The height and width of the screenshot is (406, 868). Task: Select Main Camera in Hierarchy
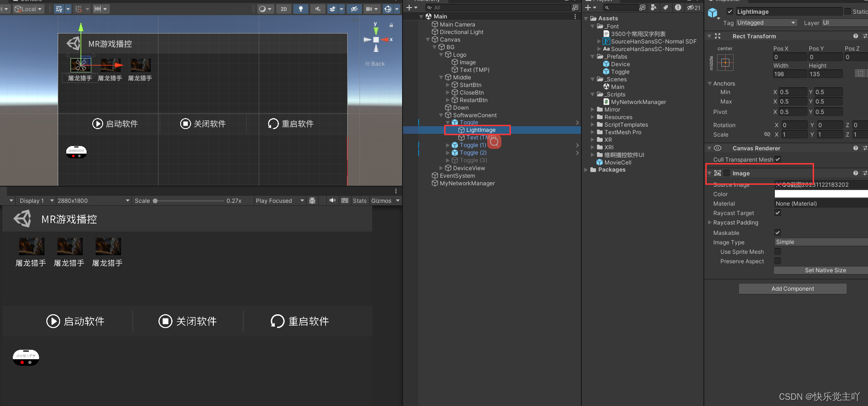coord(457,25)
